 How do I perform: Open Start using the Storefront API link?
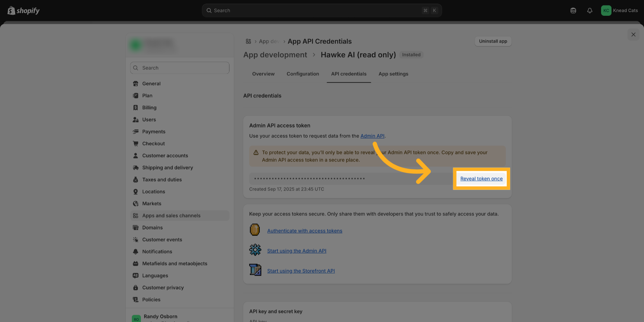click(301, 271)
